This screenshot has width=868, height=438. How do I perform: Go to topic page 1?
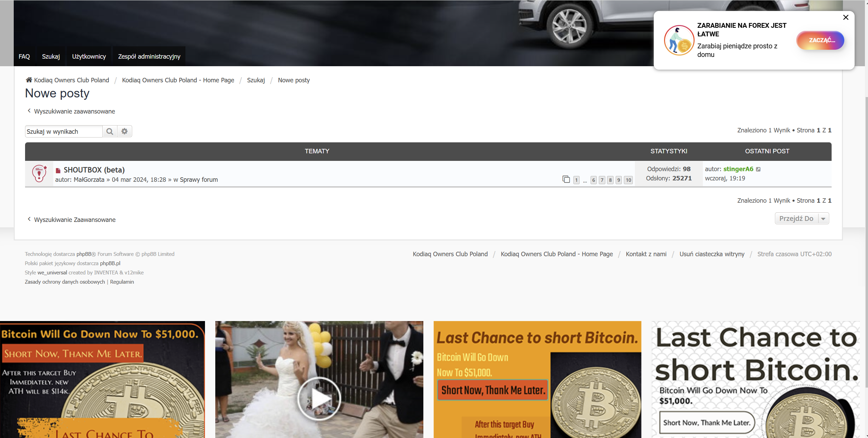(x=576, y=180)
